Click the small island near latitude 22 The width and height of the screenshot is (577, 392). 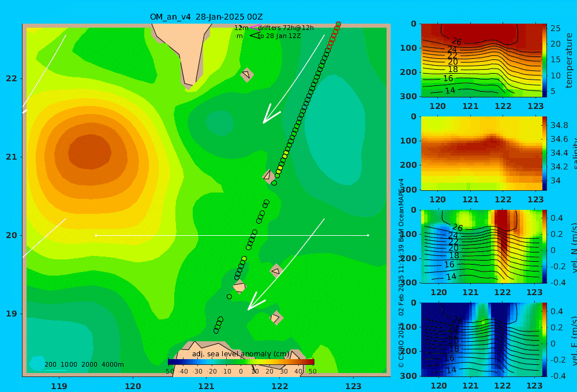246,74
